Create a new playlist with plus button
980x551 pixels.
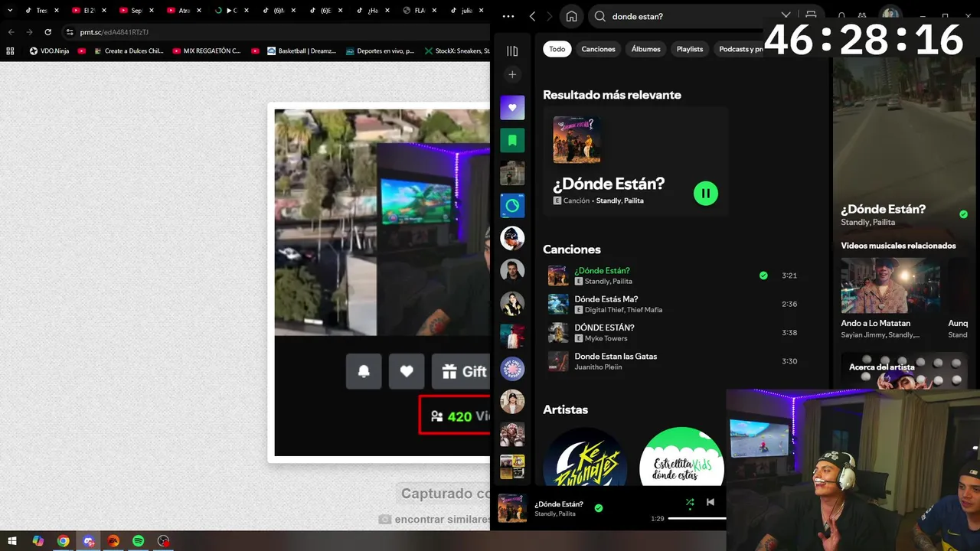click(512, 74)
